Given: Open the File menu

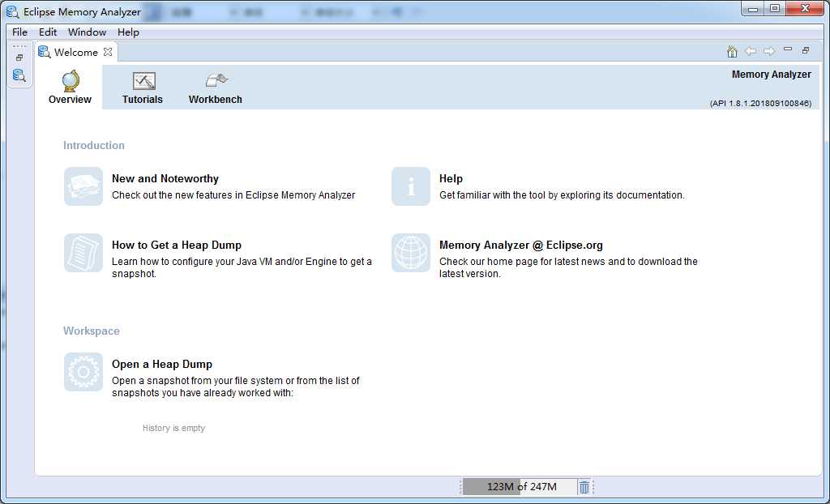Looking at the screenshot, I should (x=19, y=32).
